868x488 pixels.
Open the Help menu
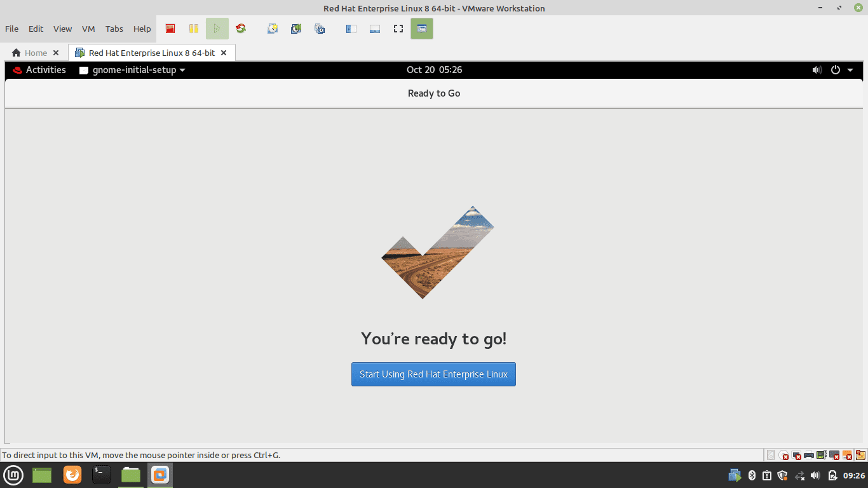[142, 29]
